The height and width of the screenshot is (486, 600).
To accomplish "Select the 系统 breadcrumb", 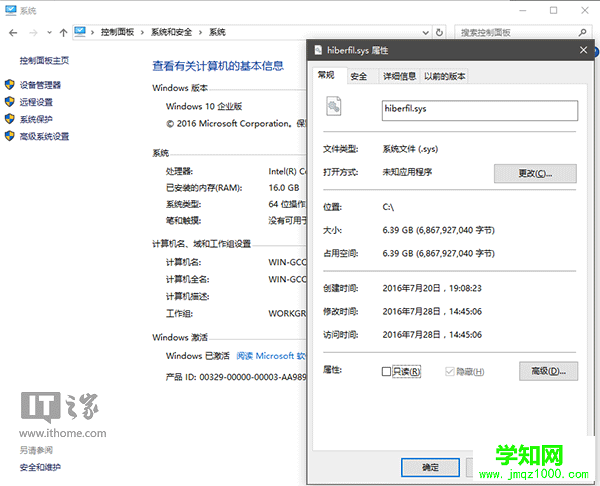I will [217, 32].
